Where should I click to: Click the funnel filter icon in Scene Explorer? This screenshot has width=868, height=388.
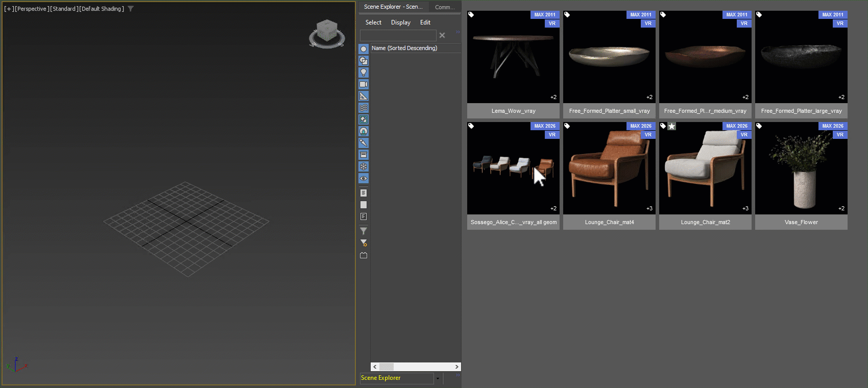point(364,231)
